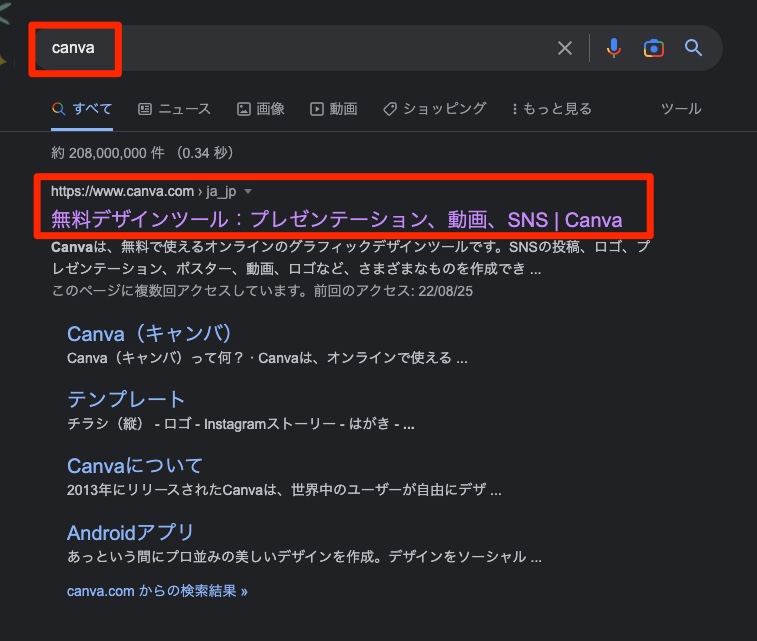Viewport: 757px width, 641px height.
Task: Click the snippet mentioning 前回のアクセス: 22/08/25
Action: tap(262, 291)
